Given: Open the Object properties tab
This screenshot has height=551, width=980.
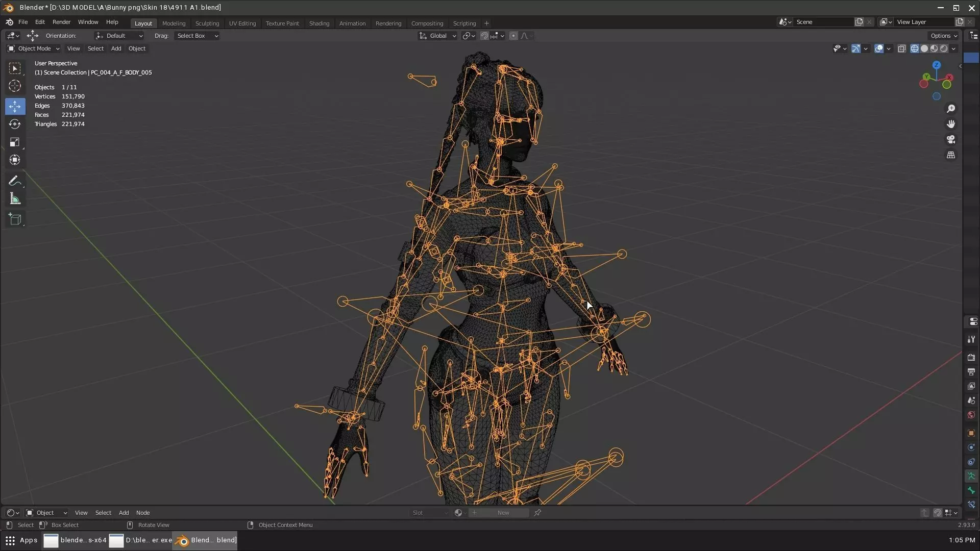Looking at the screenshot, I should pos(971,433).
